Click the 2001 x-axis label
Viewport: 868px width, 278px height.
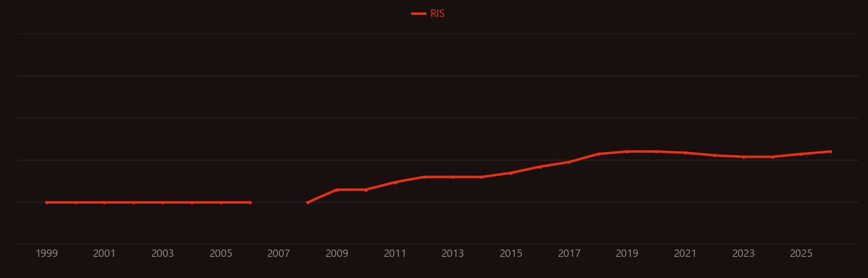(x=104, y=254)
